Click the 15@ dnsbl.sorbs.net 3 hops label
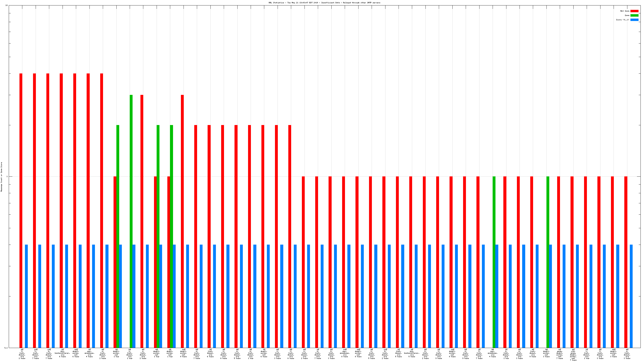The width and height of the screenshot is (644, 362). [x=613, y=353]
